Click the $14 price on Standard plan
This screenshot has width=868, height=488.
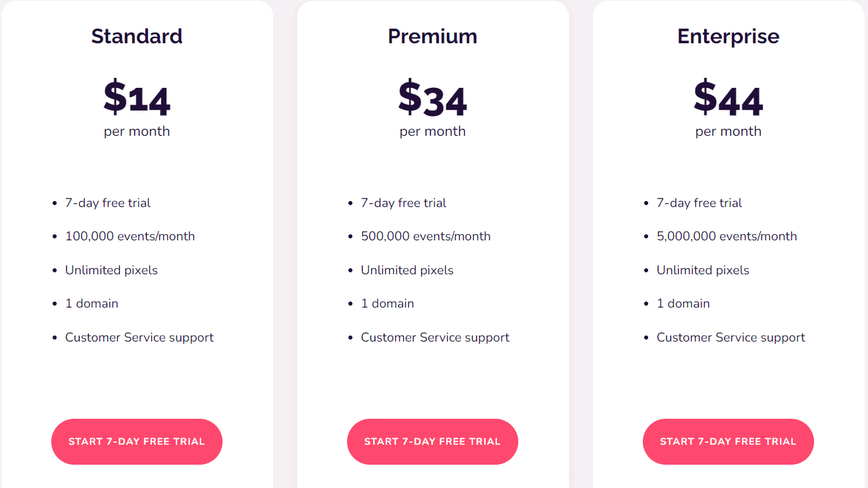coord(137,99)
